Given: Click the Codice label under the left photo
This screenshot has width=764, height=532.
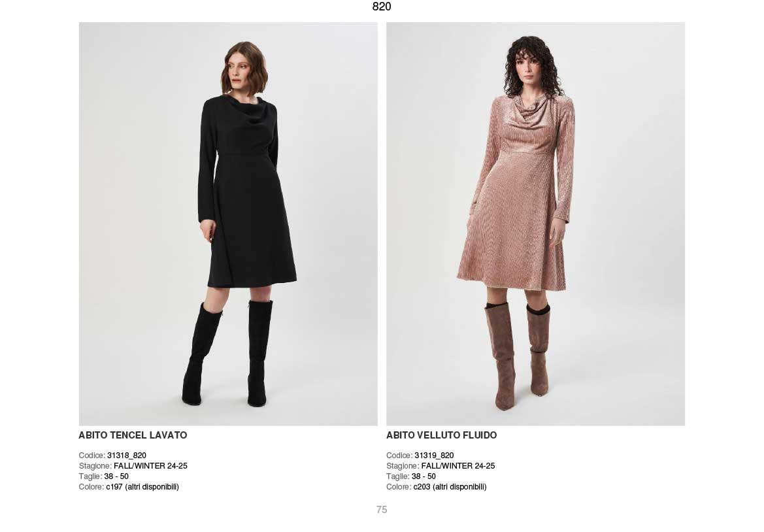Looking at the screenshot, I should point(92,456).
